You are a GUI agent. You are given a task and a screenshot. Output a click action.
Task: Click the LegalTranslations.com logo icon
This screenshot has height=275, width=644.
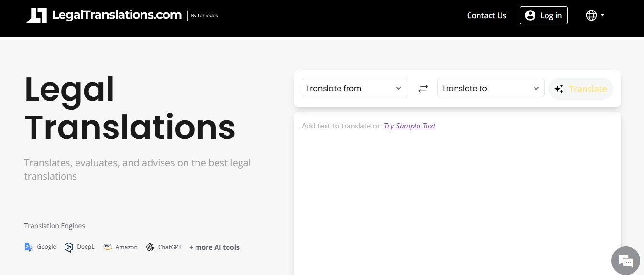(37, 15)
